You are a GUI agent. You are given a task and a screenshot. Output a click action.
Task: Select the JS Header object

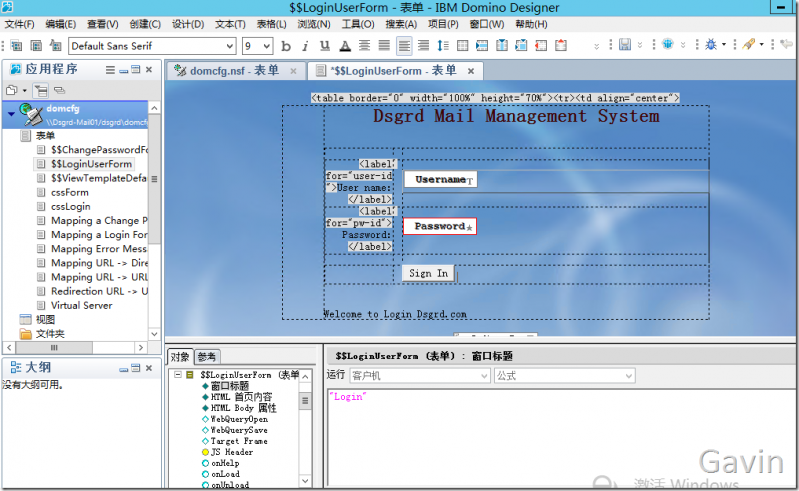coord(232,452)
